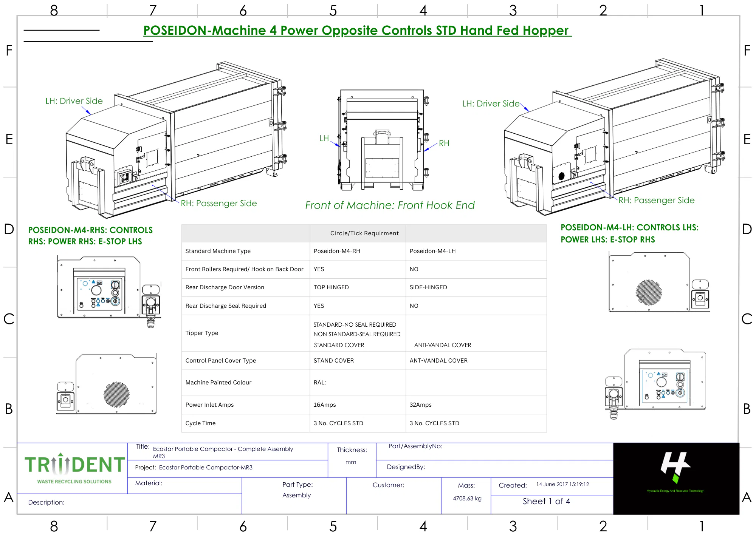Image resolution: width=756 pixels, height=534 pixels.
Task: Click the Circle/Tick Requirment table header
Action: click(364, 233)
